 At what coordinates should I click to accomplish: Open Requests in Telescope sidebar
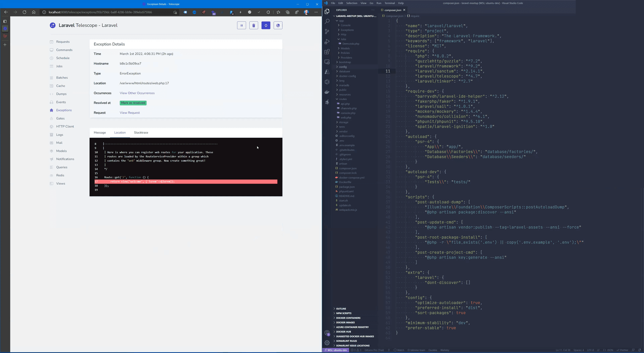pos(63,42)
